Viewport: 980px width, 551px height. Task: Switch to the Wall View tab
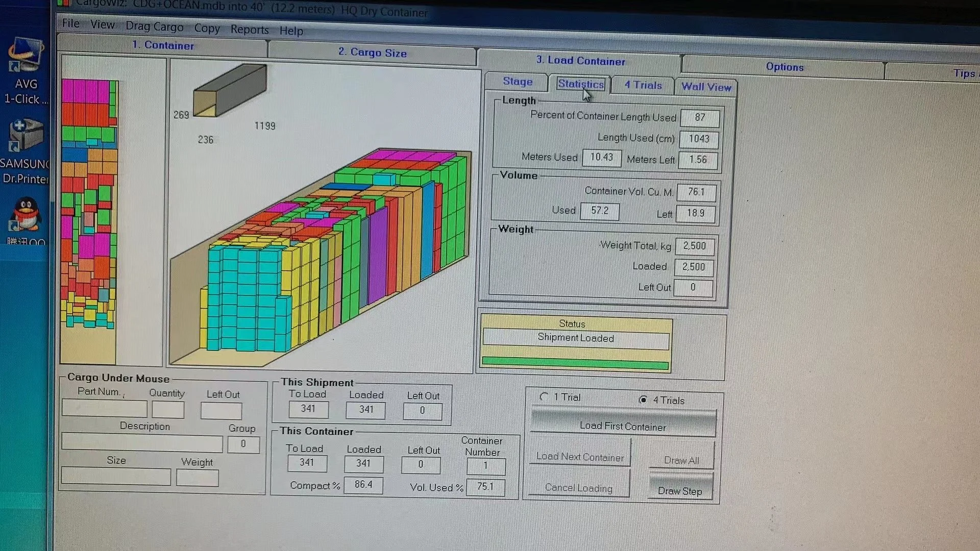point(706,87)
